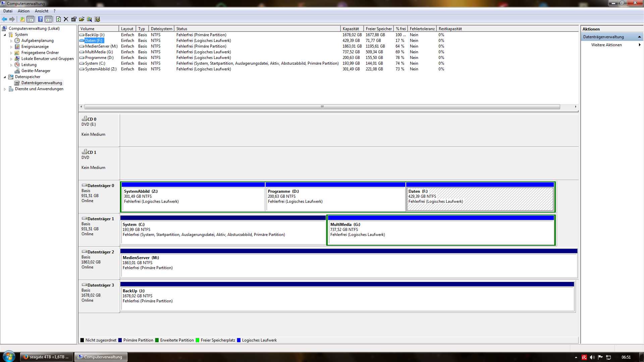Click the up-one-level folder icon

pos(22,19)
